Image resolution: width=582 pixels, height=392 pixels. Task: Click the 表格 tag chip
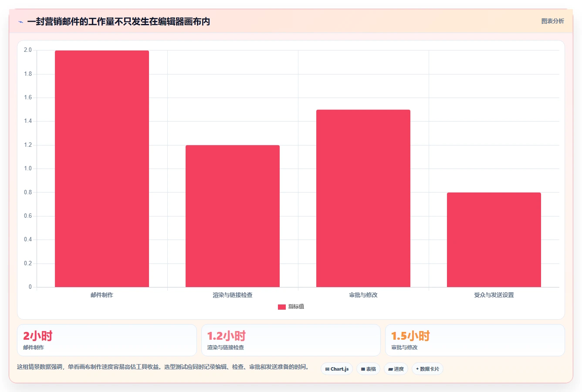368,369
